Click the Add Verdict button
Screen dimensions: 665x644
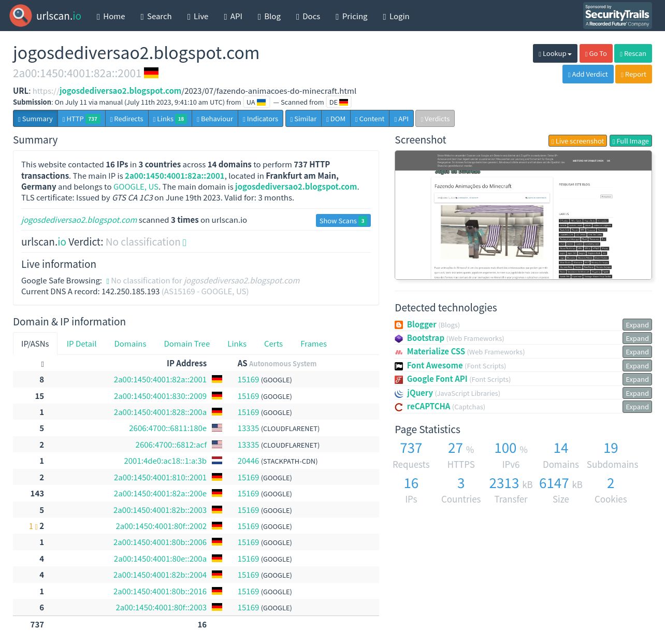point(588,74)
